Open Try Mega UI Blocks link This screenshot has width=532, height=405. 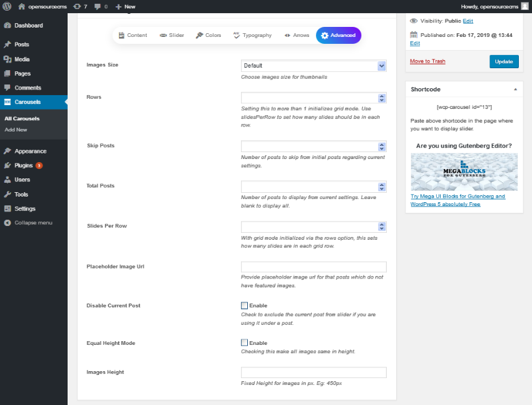coord(458,200)
